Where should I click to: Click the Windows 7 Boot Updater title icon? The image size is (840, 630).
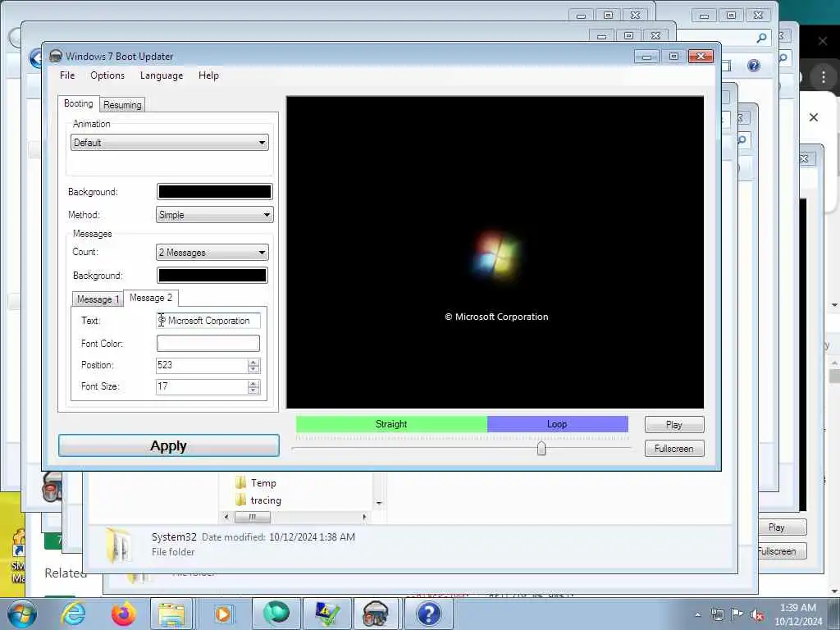tap(55, 57)
